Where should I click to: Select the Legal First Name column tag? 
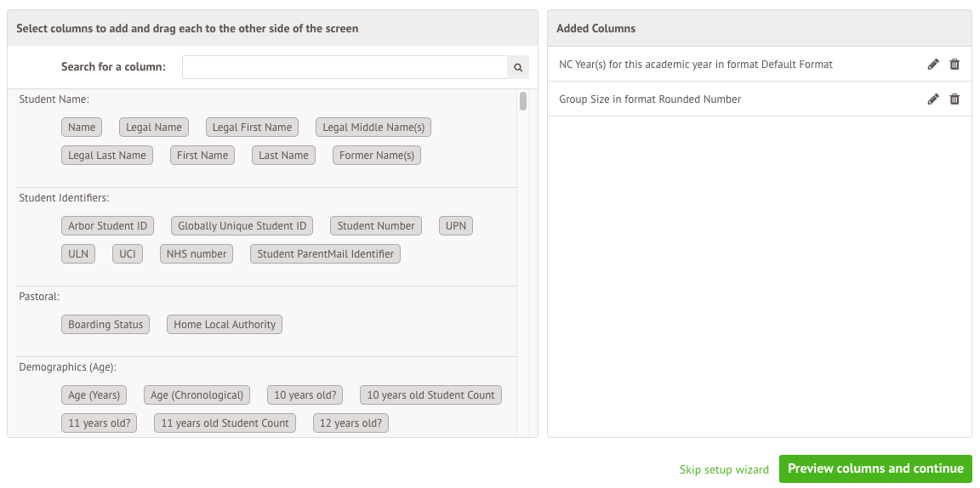(x=252, y=128)
